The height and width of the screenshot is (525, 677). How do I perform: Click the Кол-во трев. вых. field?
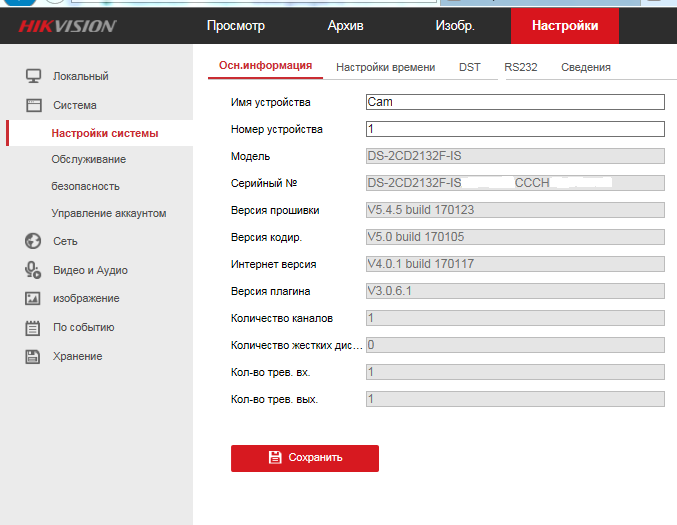[515, 399]
